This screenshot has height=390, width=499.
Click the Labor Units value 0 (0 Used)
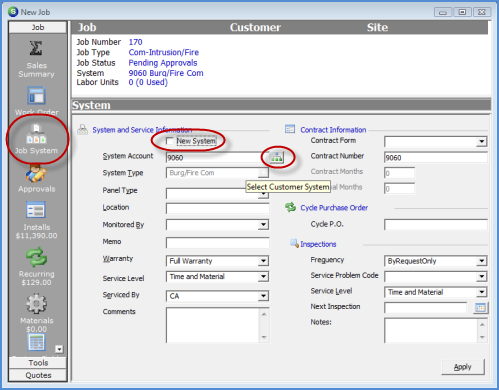coord(148,82)
